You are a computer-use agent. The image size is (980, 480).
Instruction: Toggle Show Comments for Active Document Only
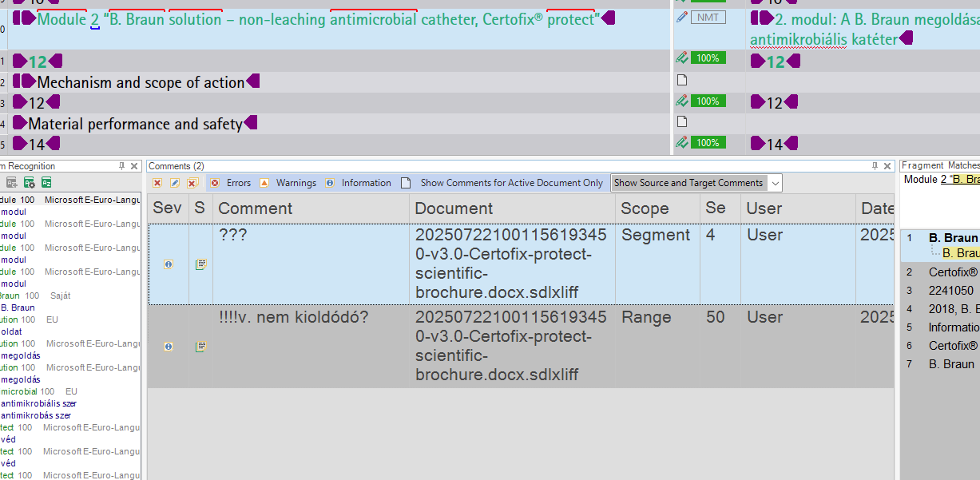(x=502, y=183)
